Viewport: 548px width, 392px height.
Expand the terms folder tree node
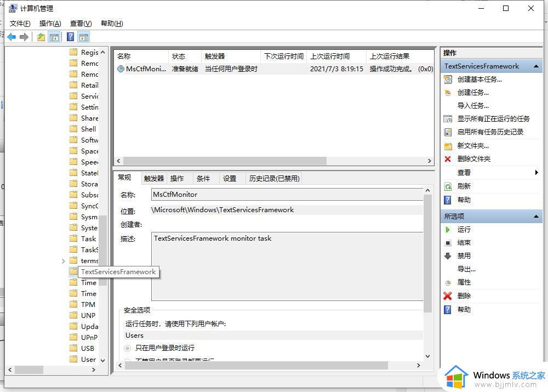click(x=63, y=261)
